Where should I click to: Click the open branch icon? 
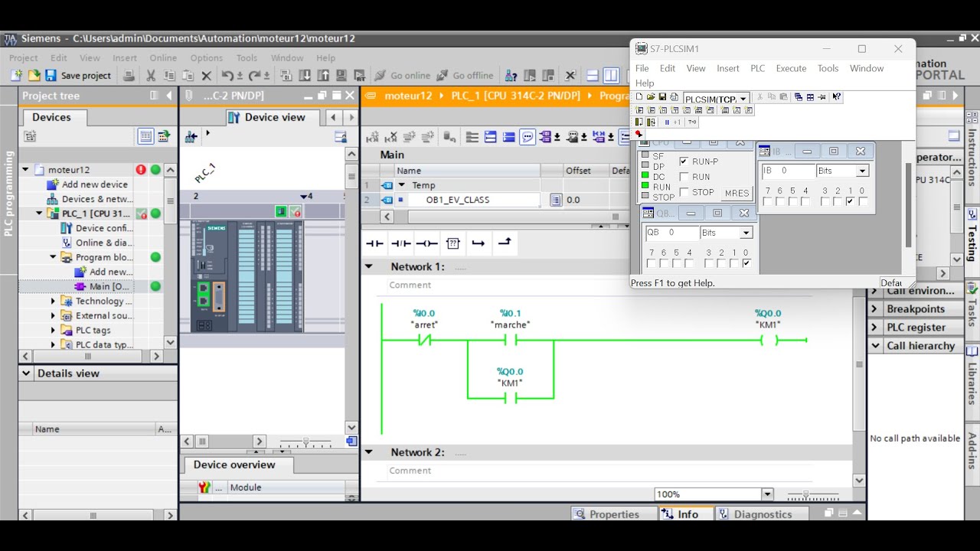point(479,243)
